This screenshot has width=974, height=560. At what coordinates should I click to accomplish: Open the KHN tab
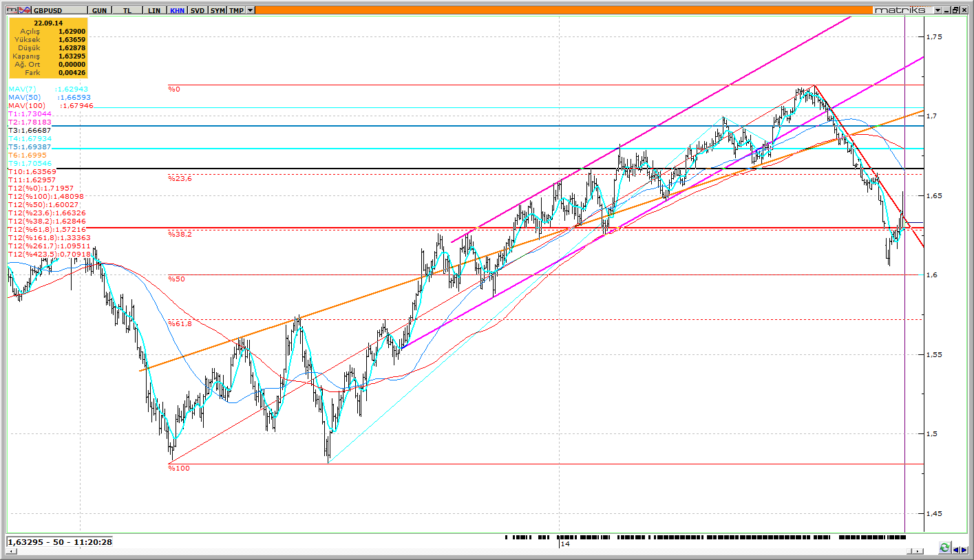(178, 10)
